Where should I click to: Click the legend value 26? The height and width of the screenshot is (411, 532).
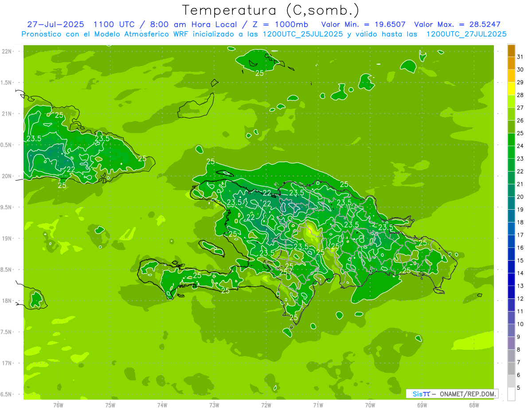coord(520,121)
